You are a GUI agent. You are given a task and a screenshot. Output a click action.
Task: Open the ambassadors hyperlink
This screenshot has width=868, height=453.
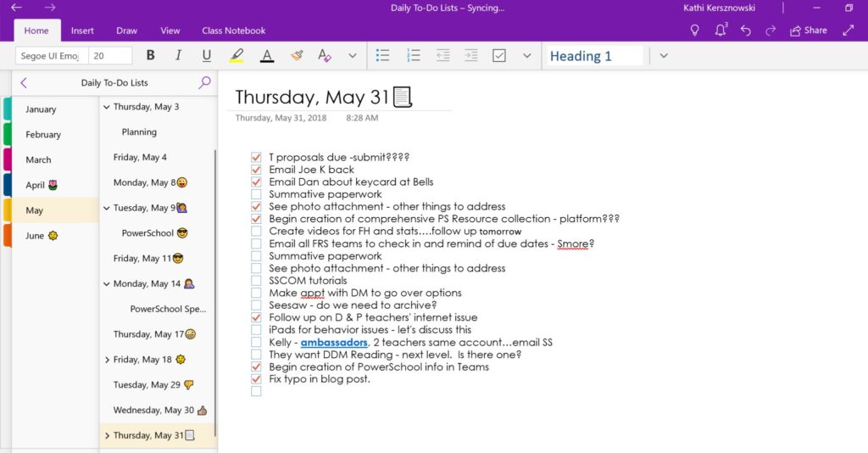coord(334,342)
